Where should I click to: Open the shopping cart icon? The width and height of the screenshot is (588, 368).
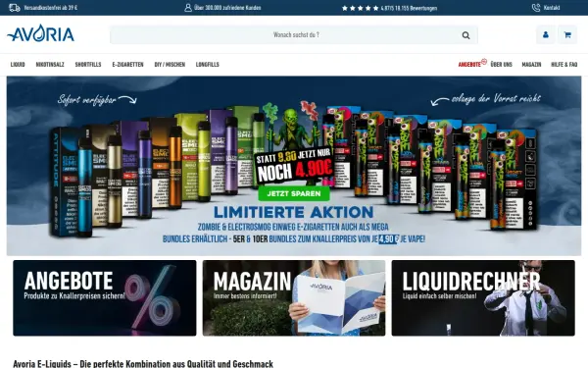567,35
